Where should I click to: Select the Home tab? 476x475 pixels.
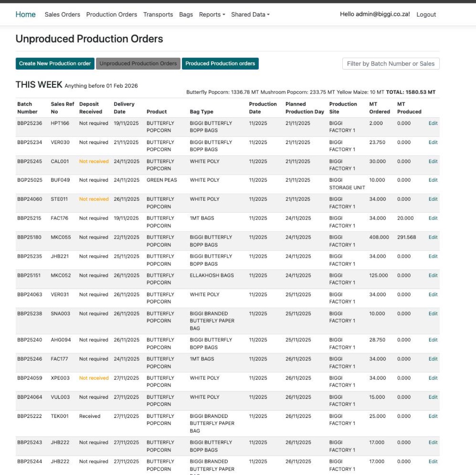(x=25, y=14)
